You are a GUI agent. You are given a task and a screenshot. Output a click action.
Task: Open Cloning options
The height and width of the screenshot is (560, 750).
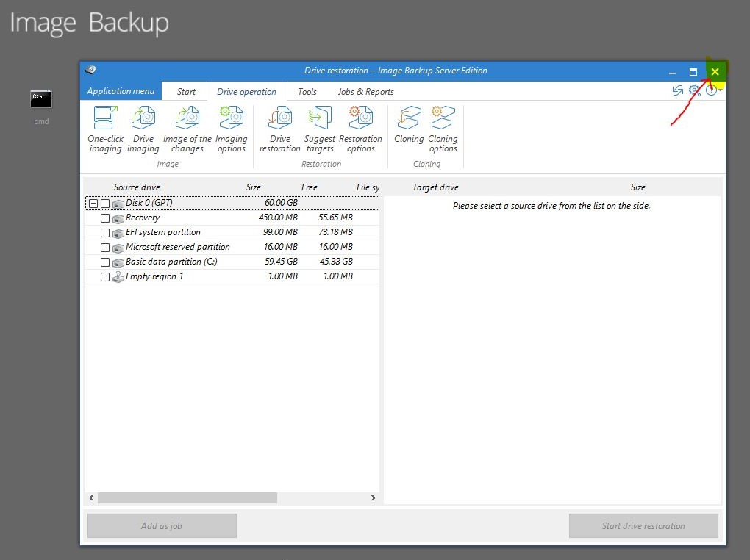click(443, 129)
